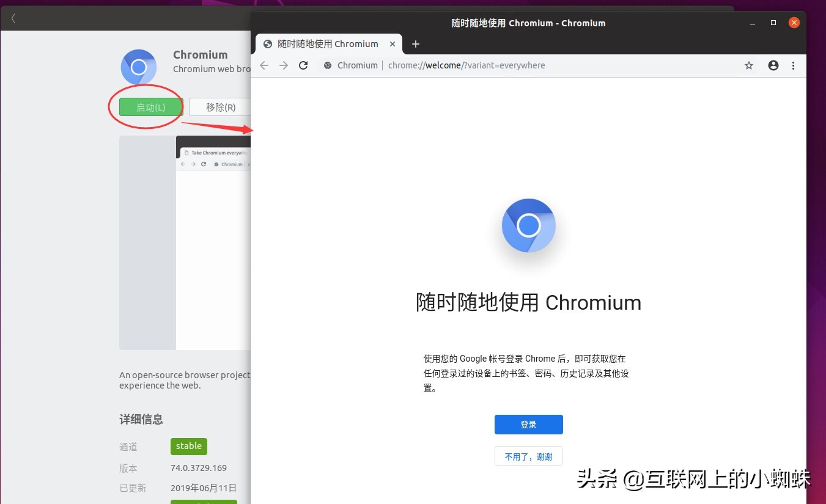This screenshot has width=826, height=504.
Task: Click the 2019年06月11日 updated date
Action: [204, 488]
